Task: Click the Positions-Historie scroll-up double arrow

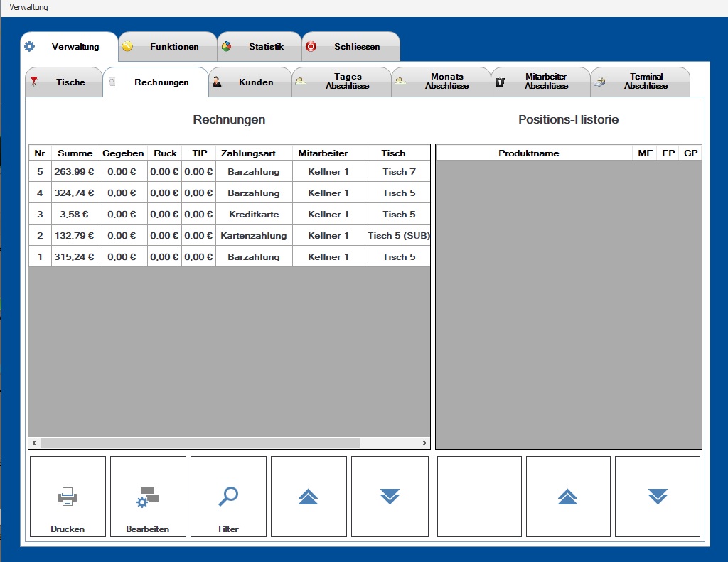Action: [x=567, y=497]
